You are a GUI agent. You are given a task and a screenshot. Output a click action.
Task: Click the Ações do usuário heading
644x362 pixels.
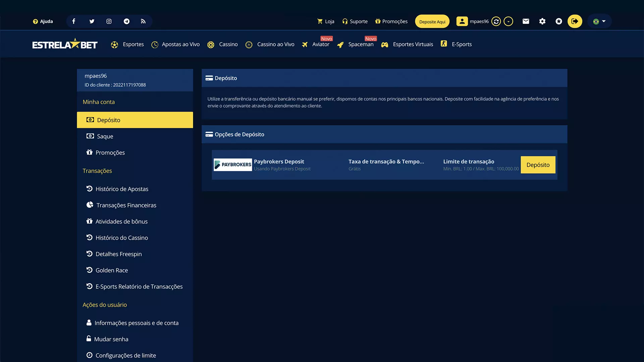coord(105,305)
